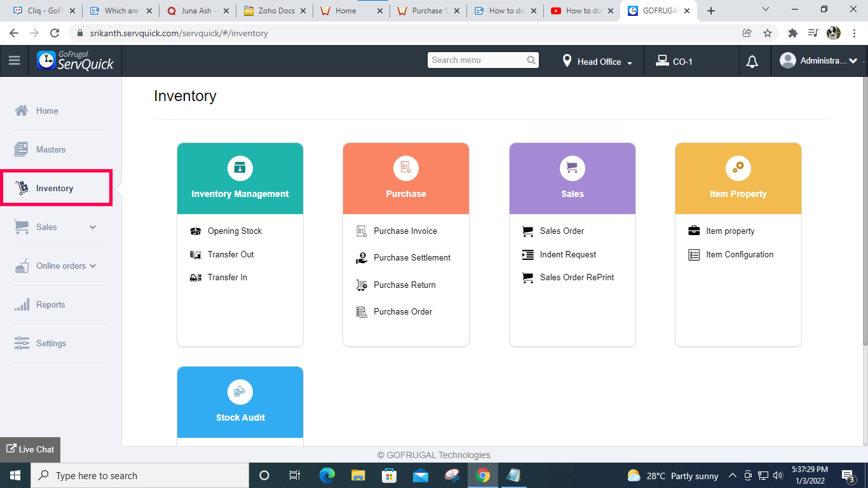
Task: Click the Home house icon in sidebar
Action: (22, 111)
